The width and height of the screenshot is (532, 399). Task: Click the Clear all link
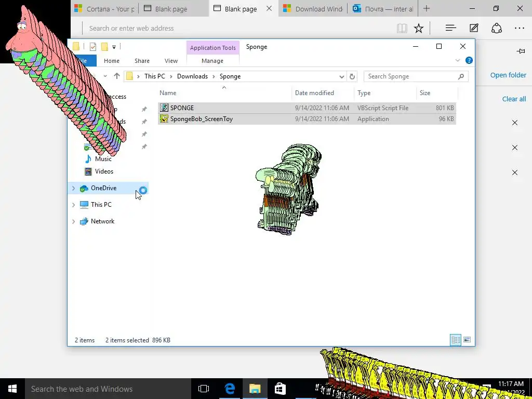coord(514,99)
